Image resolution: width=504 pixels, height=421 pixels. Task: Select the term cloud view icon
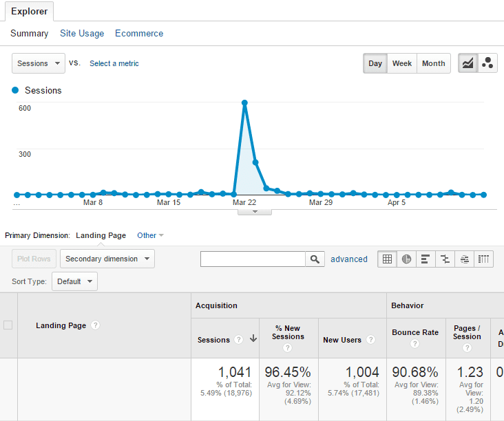click(465, 259)
